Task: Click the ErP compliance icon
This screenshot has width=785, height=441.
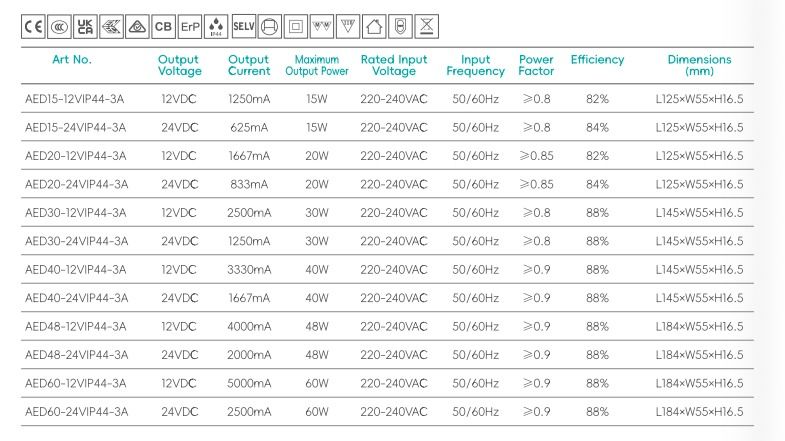Action: point(190,25)
